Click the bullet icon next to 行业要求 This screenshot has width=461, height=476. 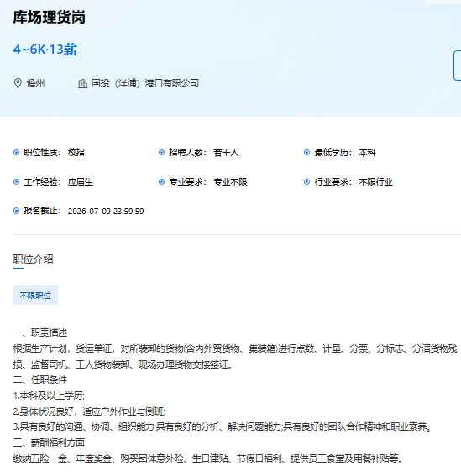tap(306, 182)
